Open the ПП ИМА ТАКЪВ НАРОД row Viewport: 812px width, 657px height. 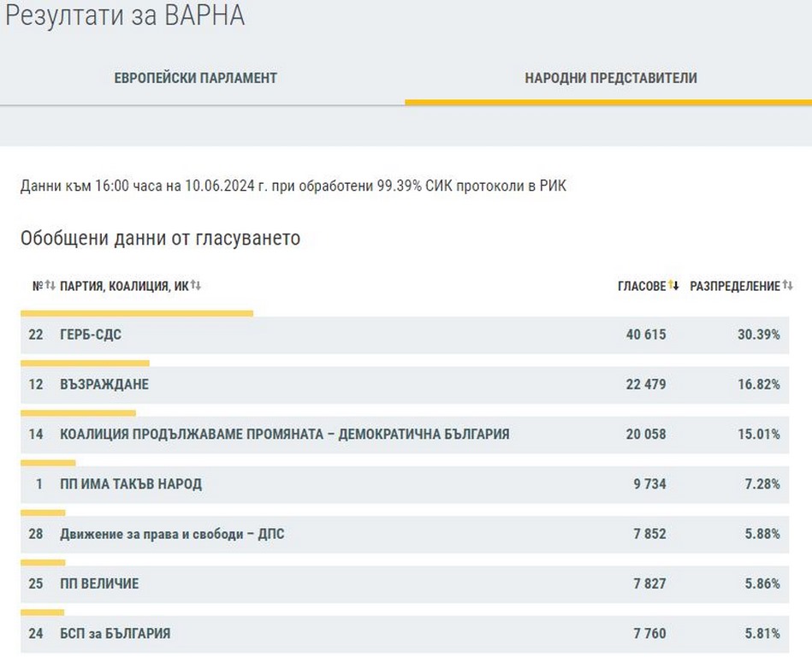[131, 484]
